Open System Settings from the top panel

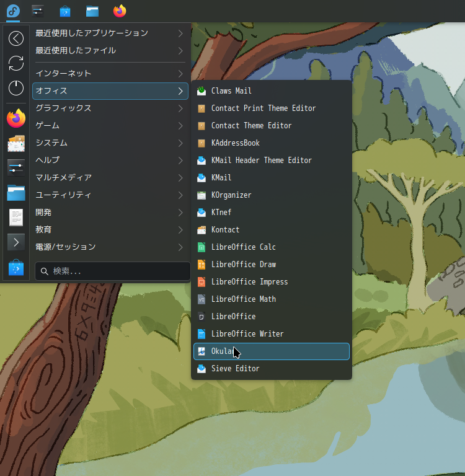pyautogui.click(x=38, y=11)
